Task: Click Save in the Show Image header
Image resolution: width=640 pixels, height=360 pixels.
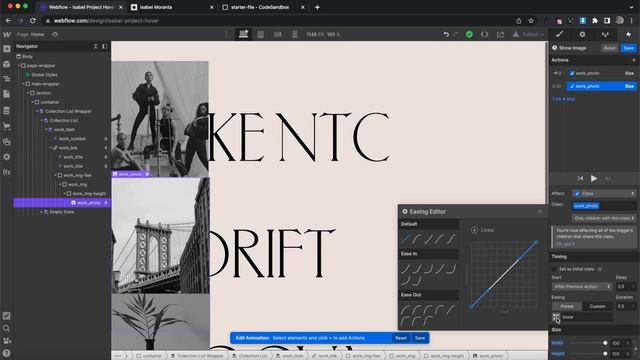Action: pos(629,48)
